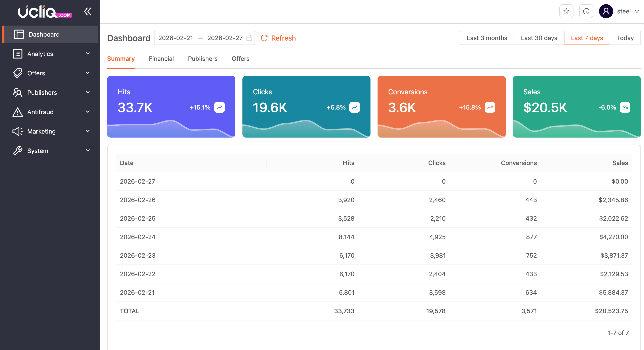Switch to the Publishers tab
This screenshot has height=350, width=644.
tap(203, 59)
